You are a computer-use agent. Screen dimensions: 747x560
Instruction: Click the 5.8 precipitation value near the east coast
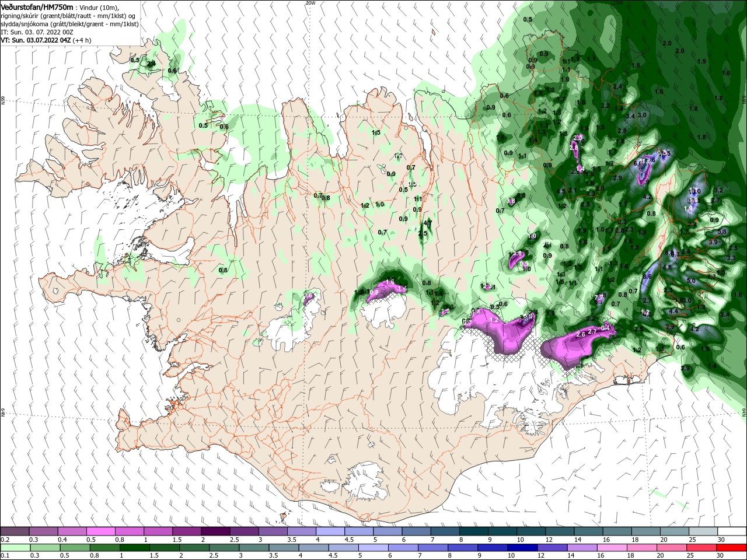tap(722, 232)
